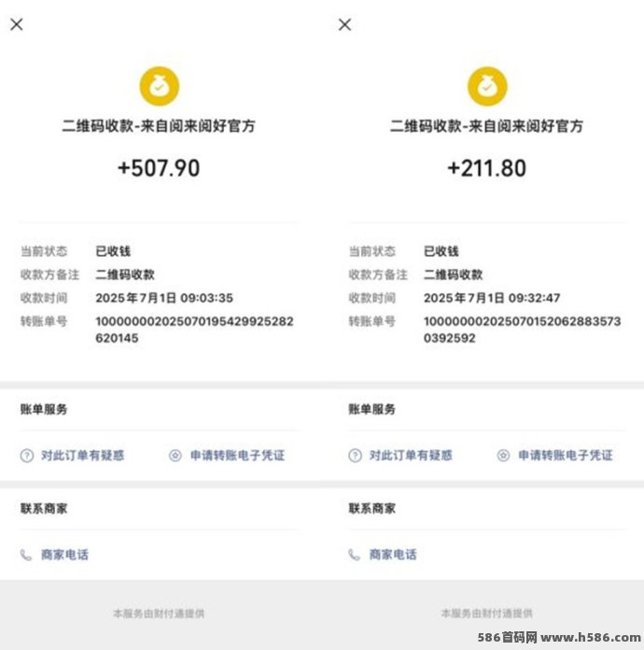644x650 pixels.
Task: Open question mark icon in left receipt
Action: click(x=27, y=456)
